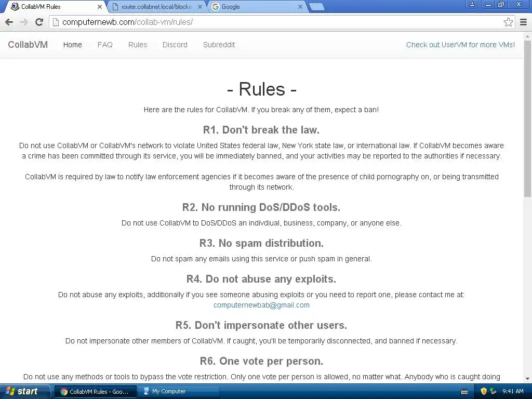Screen dimensions: 532x399
Task: Click the vertical scrollbar thumb
Action: coord(528,118)
